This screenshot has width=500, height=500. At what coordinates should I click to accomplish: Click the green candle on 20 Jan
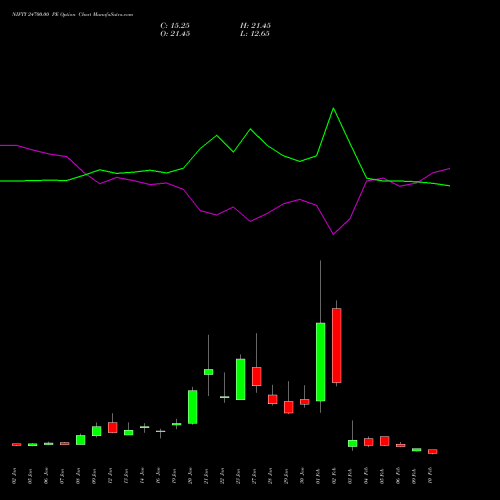coord(193,407)
